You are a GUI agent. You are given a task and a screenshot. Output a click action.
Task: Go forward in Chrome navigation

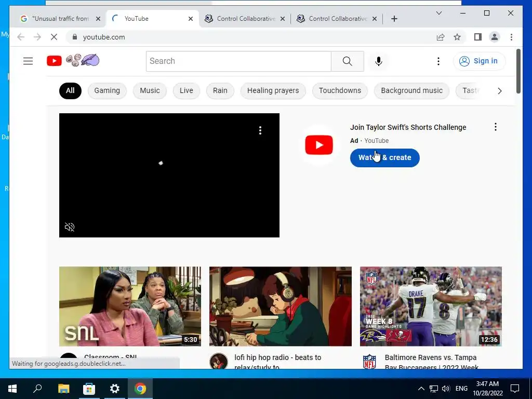click(x=37, y=37)
